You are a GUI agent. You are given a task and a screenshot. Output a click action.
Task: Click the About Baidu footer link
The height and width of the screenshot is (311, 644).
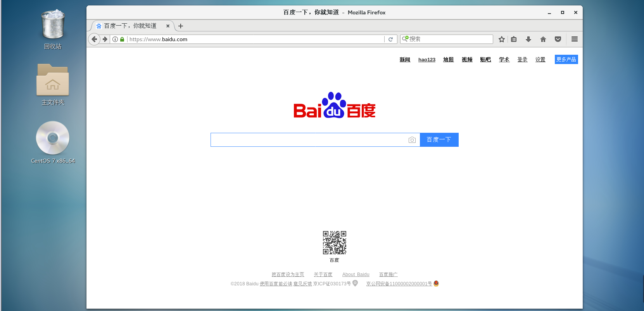click(356, 275)
